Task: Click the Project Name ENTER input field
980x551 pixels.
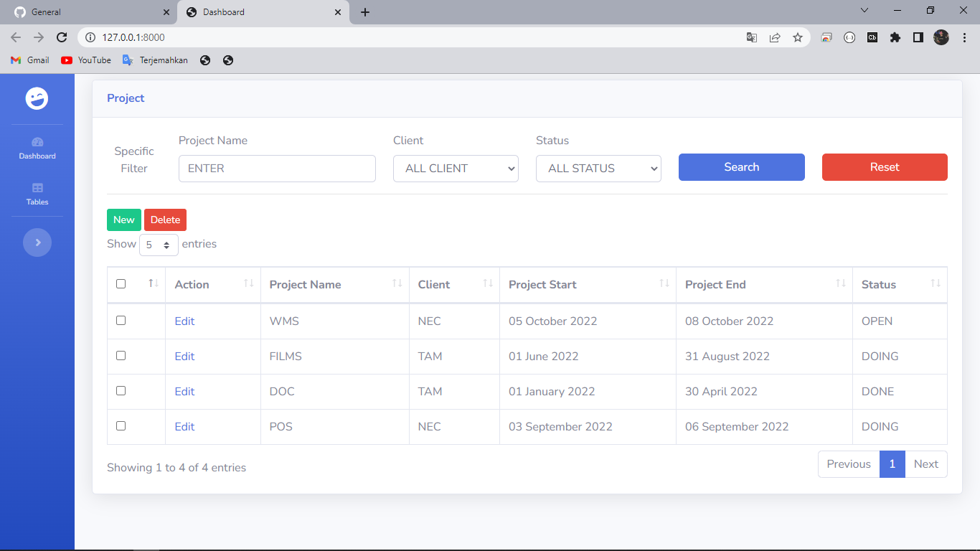Action: click(x=277, y=168)
